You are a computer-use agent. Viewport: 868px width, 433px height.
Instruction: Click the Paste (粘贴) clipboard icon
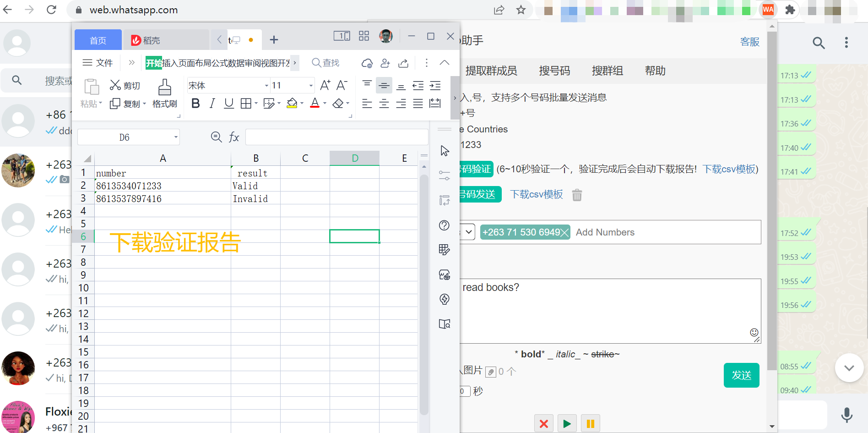coord(92,86)
